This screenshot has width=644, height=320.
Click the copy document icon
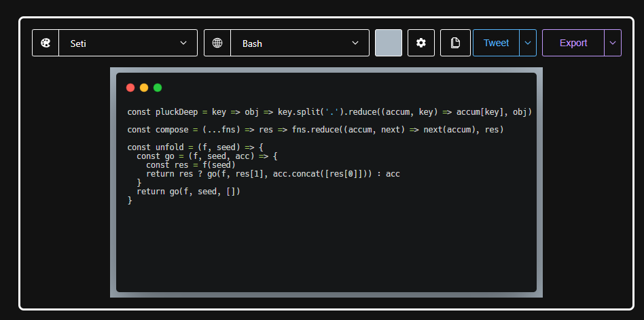(455, 43)
